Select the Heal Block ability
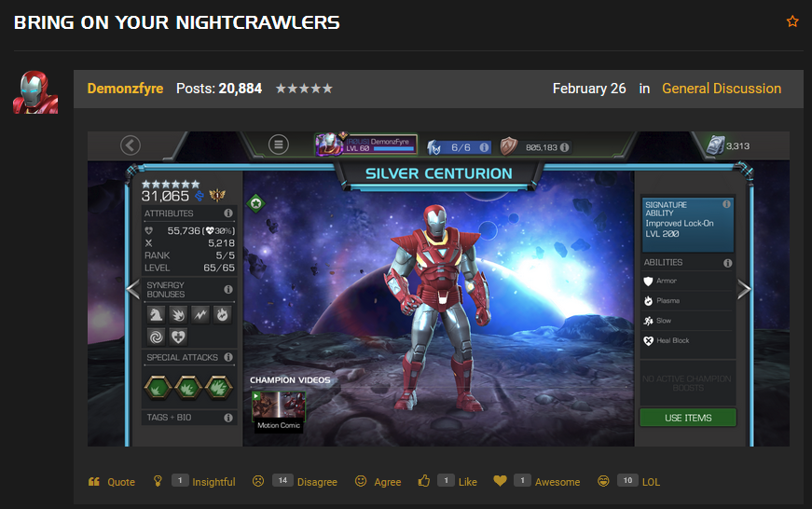This screenshot has width=812, height=509. pos(688,340)
